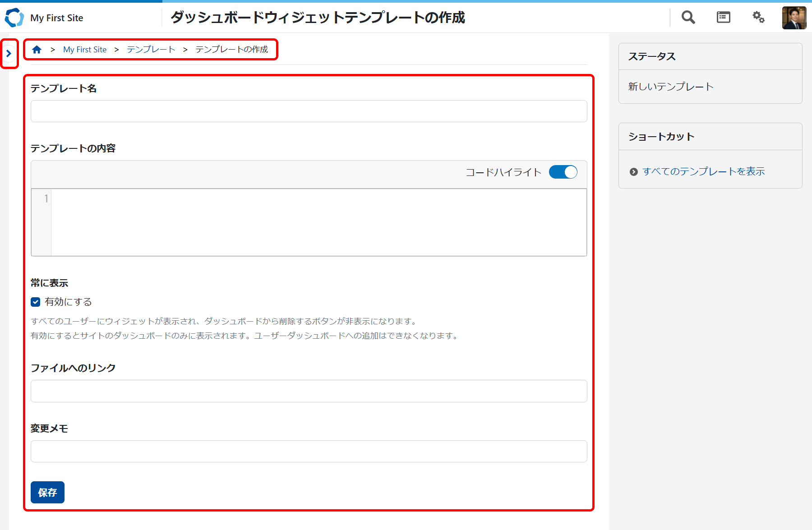Click the user profile avatar

(x=794, y=18)
